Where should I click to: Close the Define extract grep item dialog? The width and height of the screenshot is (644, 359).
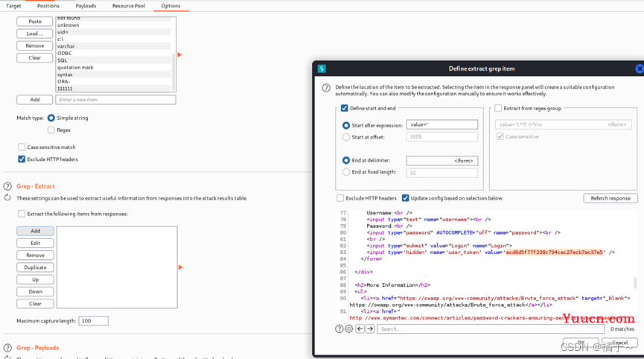tap(640, 69)
